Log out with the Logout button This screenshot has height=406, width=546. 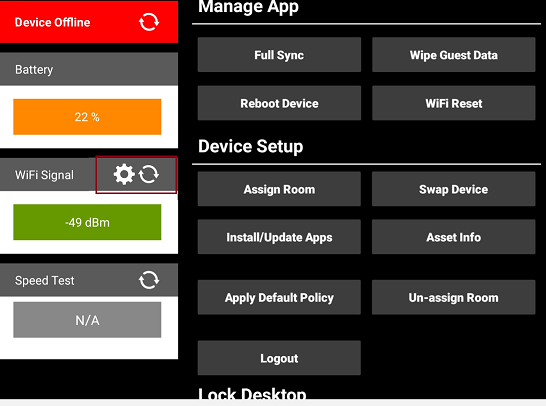click(x=279, y=358)
